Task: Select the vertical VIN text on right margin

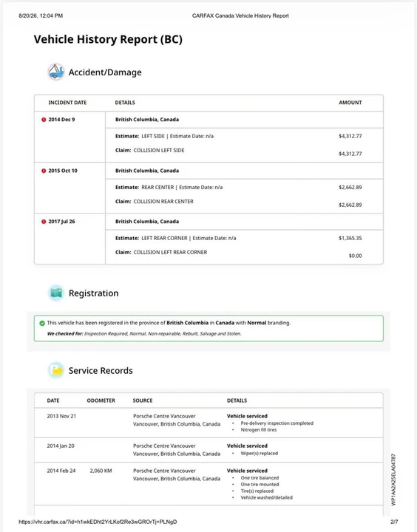Action: (393, 480)
